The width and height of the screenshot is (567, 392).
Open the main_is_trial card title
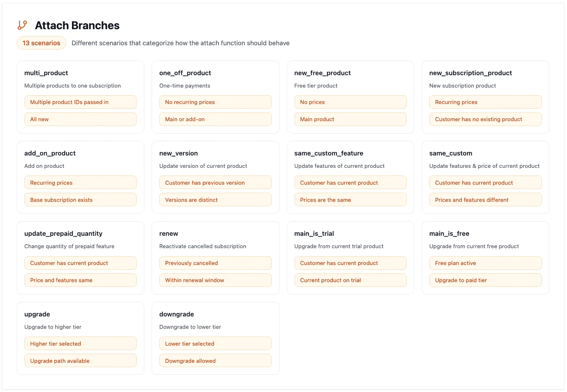(x=314, y=234)
